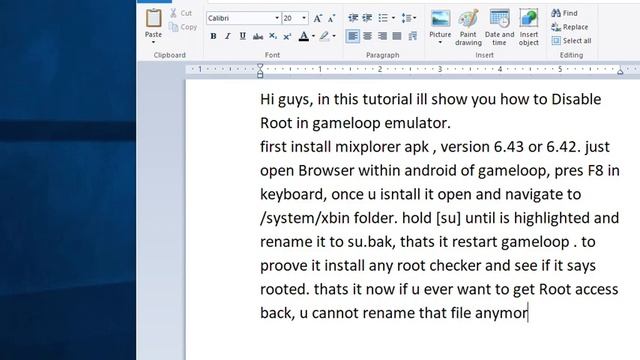The height and width of the screenshot is (360, 640).
Task: Click Find in the Editing group
Action: 564,13
